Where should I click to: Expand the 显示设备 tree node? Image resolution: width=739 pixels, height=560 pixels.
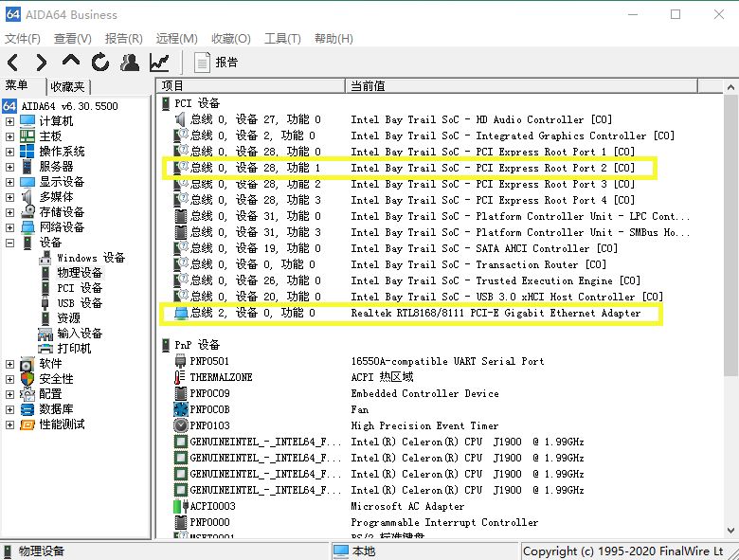(9, 182)
